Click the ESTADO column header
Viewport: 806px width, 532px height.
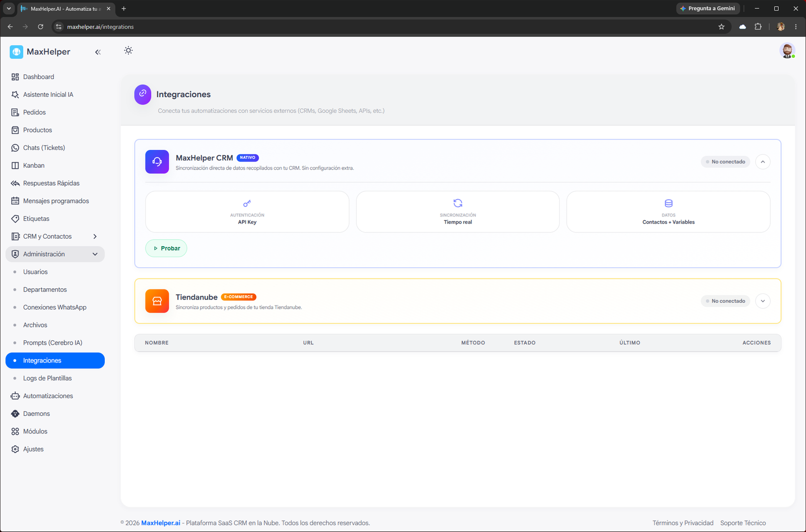tap(524, 343)
